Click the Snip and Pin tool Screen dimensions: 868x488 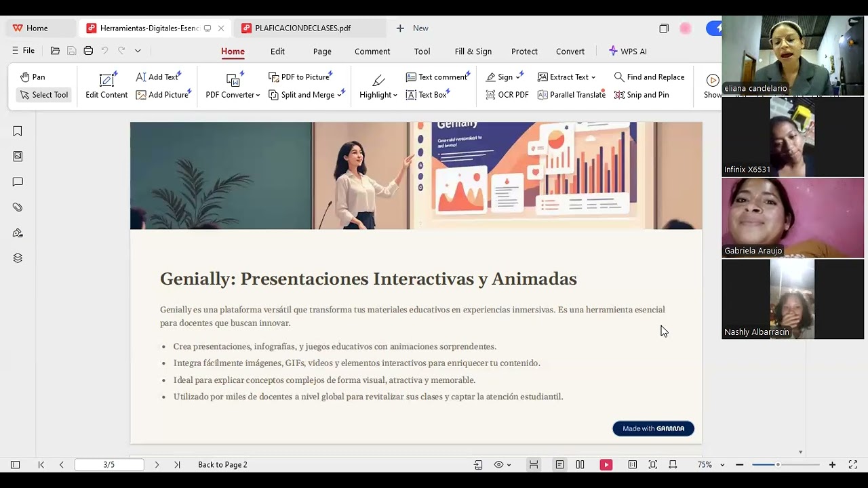click(x=642, y=95)
